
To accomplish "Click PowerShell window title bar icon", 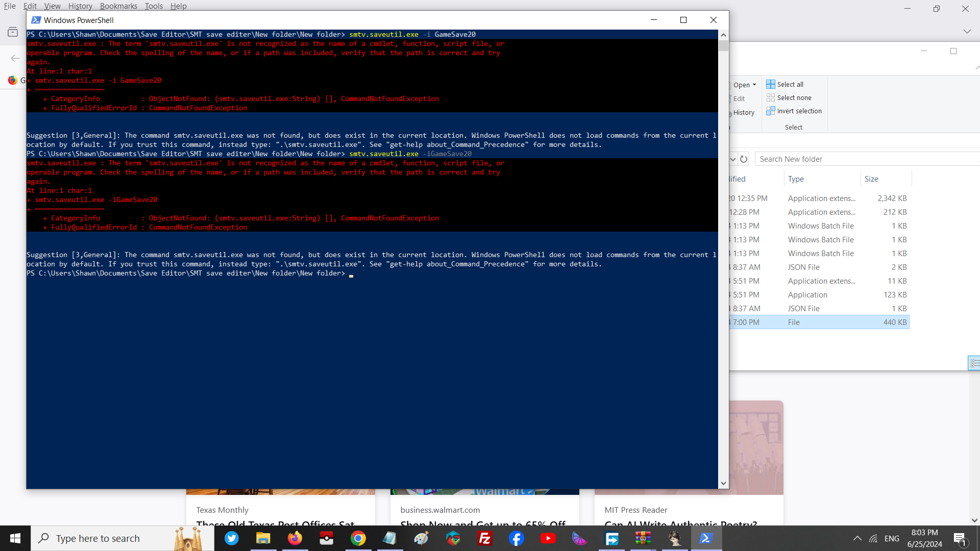I will tap(36, 20).
